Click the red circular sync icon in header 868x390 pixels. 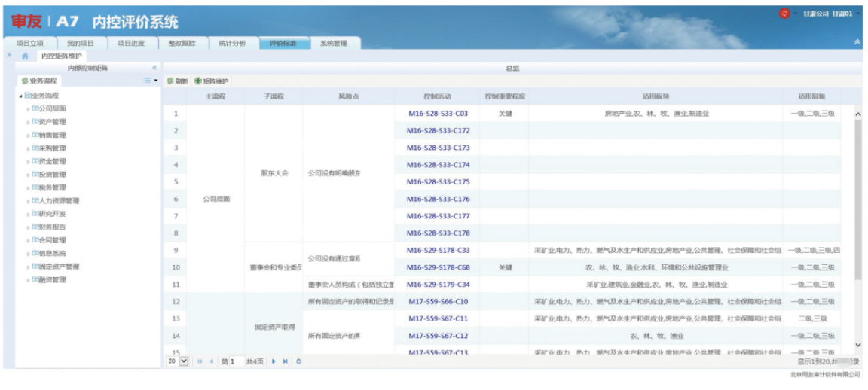tap(784, 14)
